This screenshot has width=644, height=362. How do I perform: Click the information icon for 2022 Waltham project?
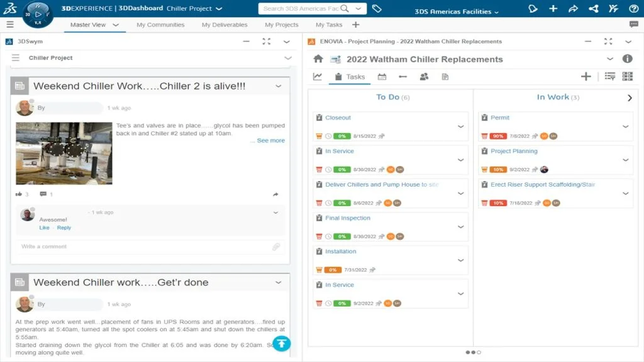627,59
